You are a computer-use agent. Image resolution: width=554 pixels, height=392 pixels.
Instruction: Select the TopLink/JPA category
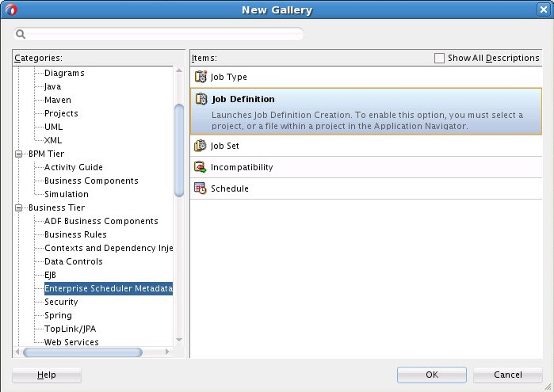click(70, 329)
